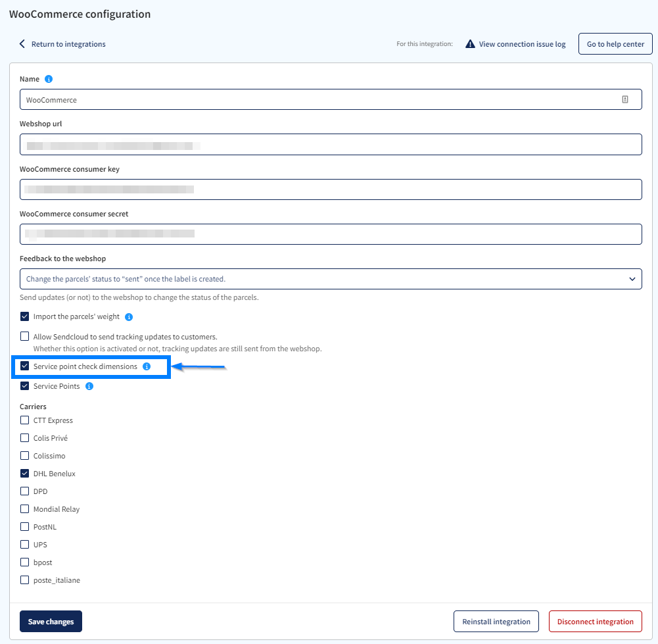
Task: Click the autofill icon in the Name field
Action: click(x=625, y=99)
